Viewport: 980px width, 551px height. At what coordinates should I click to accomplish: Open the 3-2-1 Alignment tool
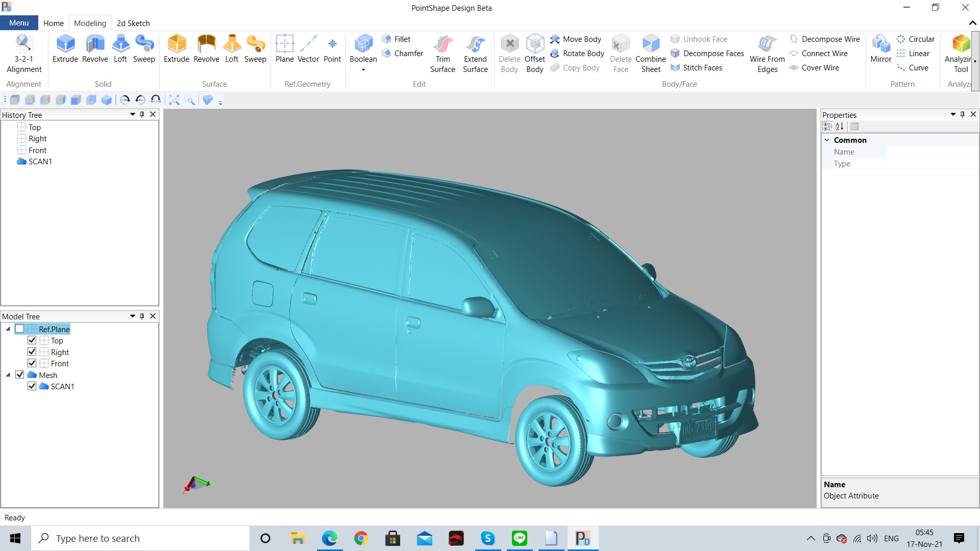(23, 51)
